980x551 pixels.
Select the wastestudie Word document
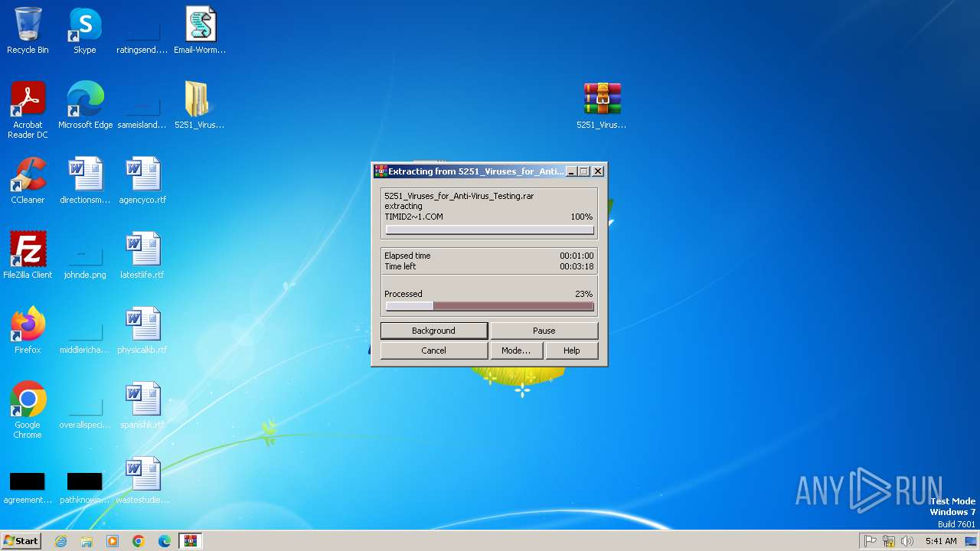[x=142, y=481]
